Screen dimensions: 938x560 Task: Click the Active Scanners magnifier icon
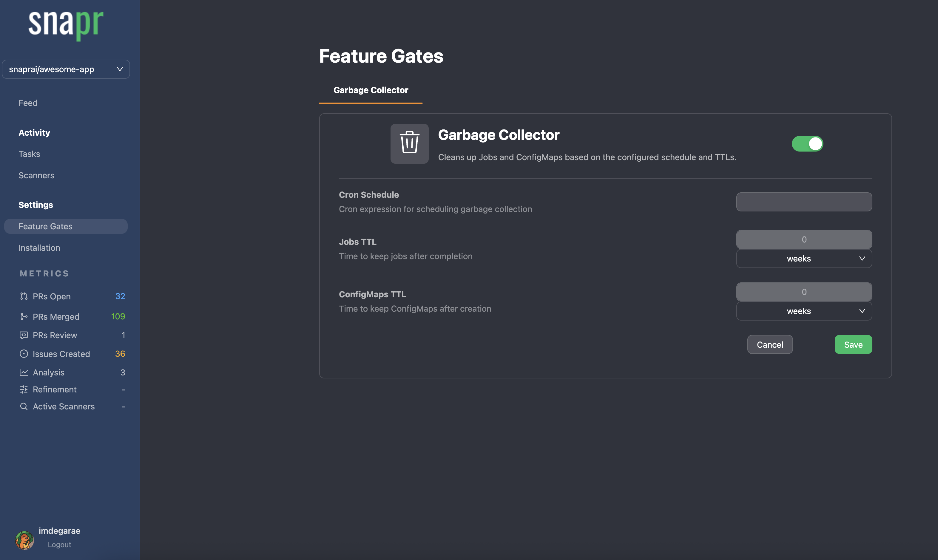(24, 406)
